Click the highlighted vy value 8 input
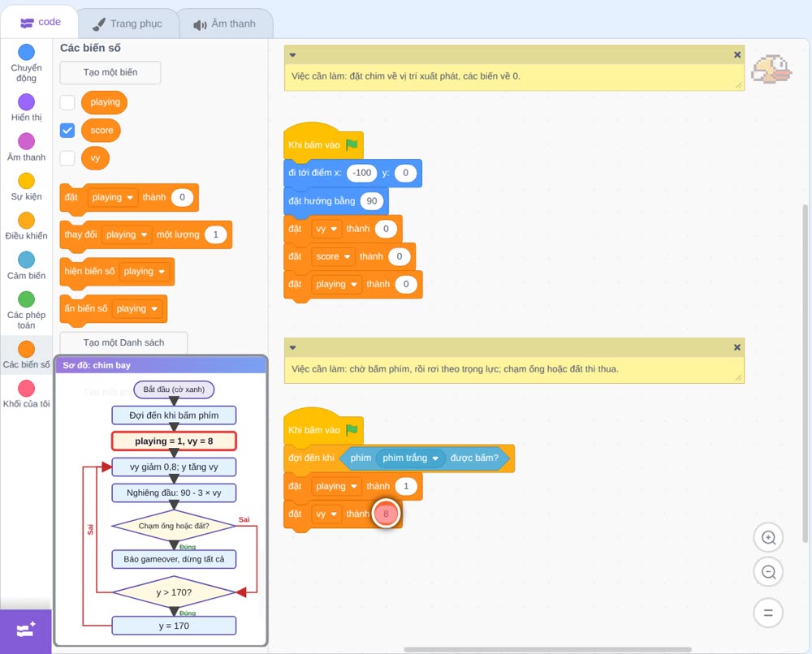Screen dimensions: 812x654 tap(386, 514)
